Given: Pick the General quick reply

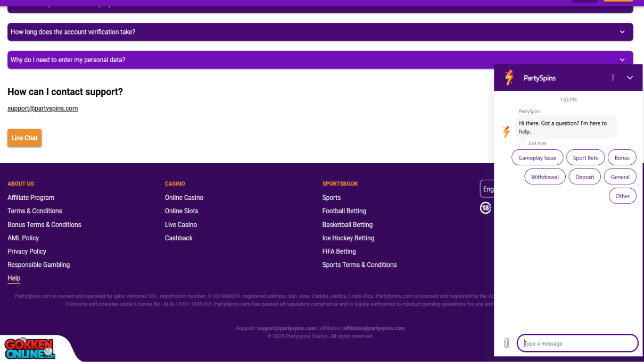Looking at the screenshot, I should pyautogui.click(x=620, y=177).
